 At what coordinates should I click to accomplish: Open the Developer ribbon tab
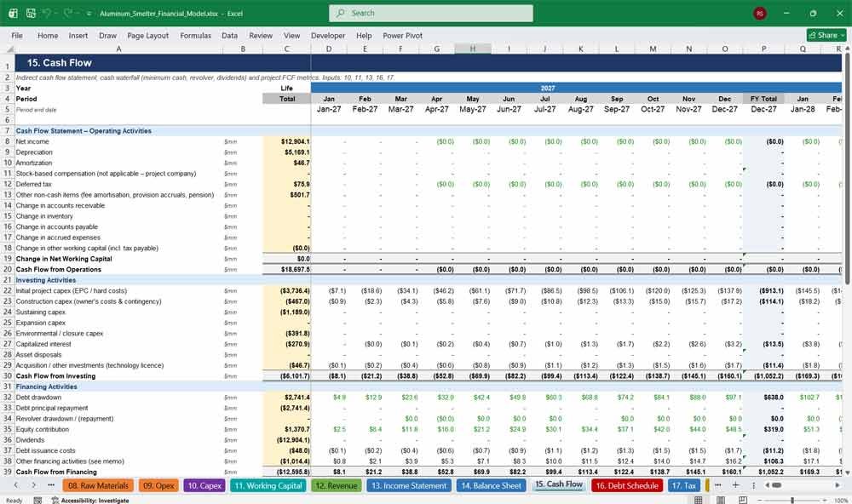(328, 35)
